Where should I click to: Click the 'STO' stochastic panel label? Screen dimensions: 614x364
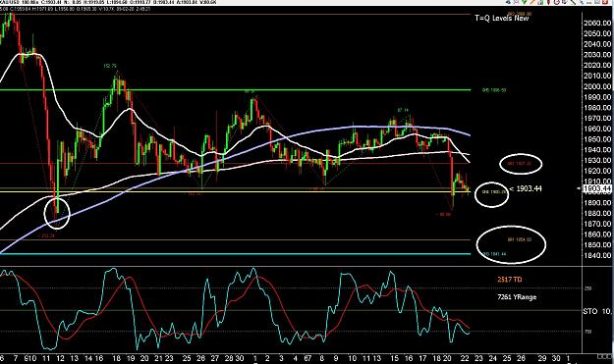[x=590, y=311]
